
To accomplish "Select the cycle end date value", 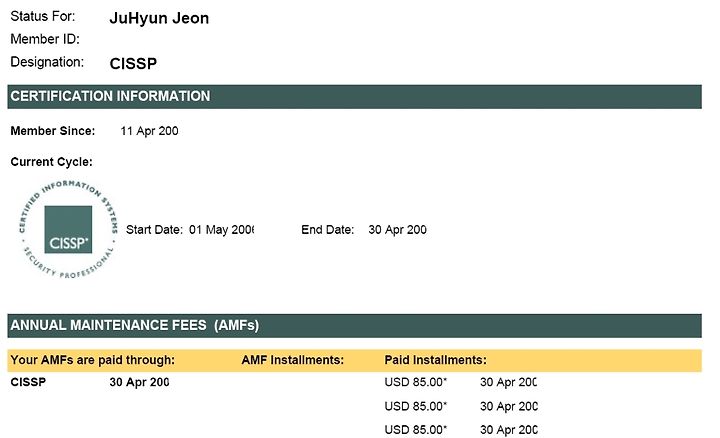I will (x=397, y=230).
